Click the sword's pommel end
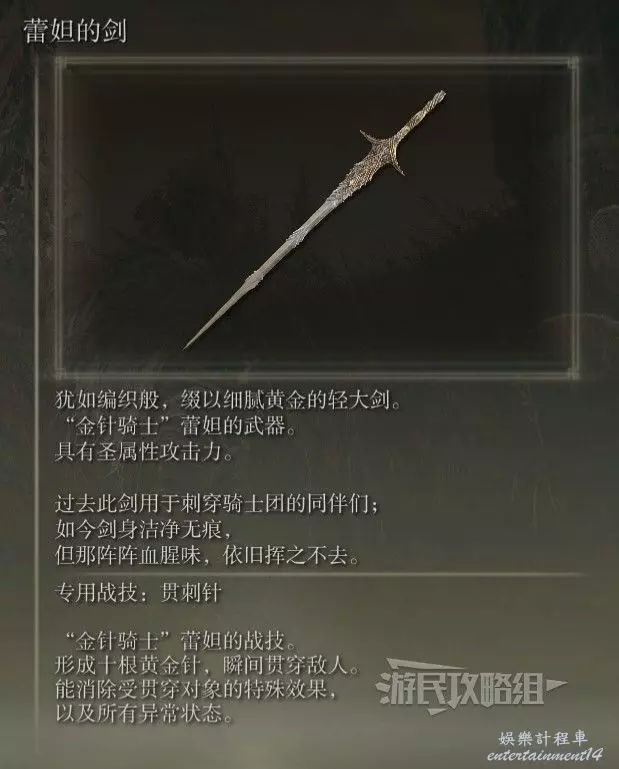The height and width of the screenshot is (769, 619). (437, 98)
